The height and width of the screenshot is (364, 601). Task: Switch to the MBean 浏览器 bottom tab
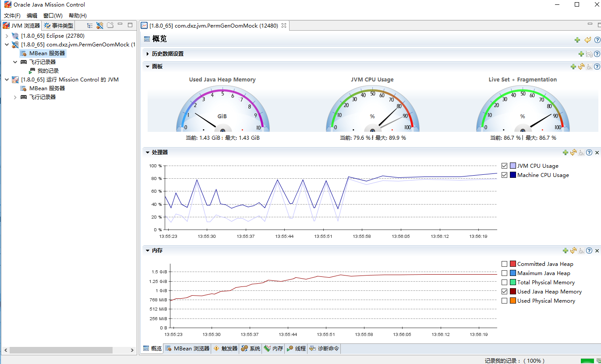[x=187, y=349]
